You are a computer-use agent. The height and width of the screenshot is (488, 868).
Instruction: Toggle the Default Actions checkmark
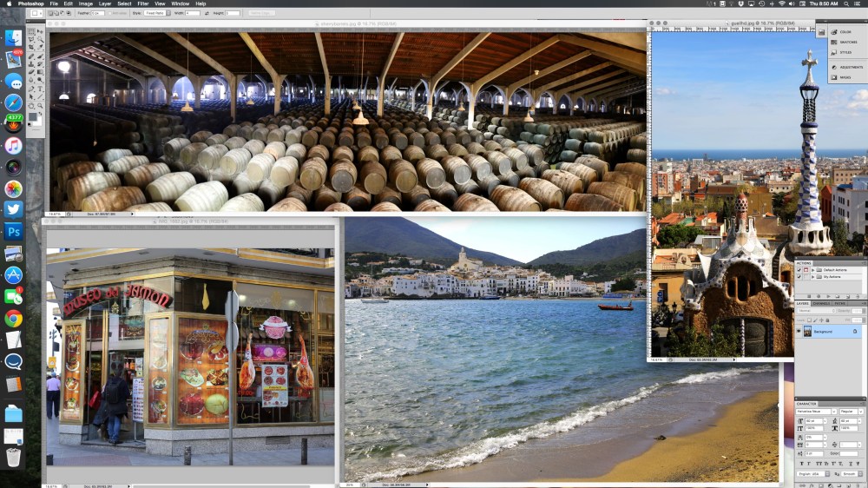(799, 270)
